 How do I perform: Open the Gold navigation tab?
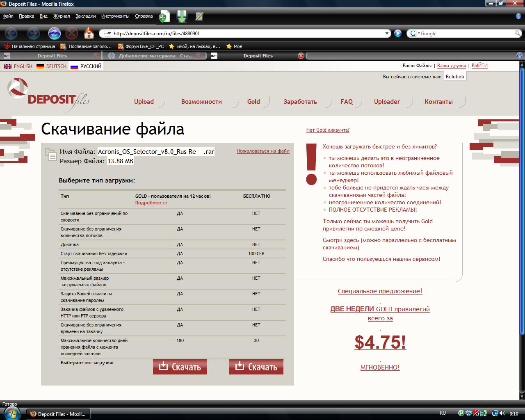[253, 102]
